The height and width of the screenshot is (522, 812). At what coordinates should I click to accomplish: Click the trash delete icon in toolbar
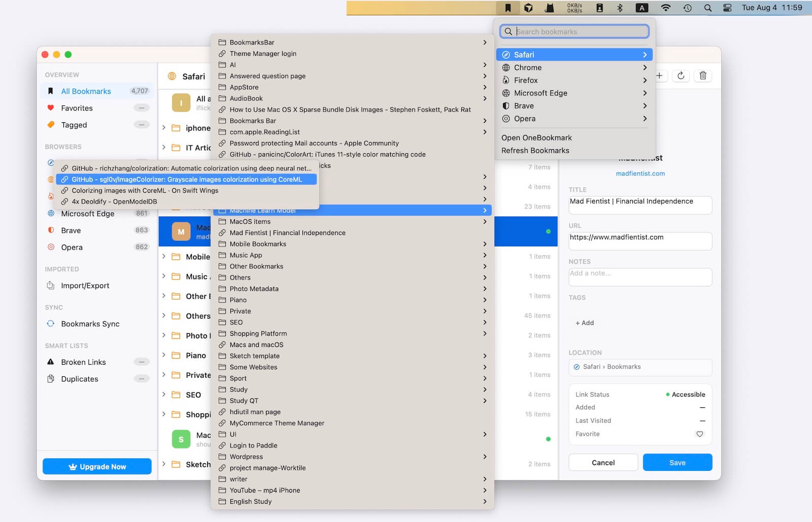coord(703,76)
